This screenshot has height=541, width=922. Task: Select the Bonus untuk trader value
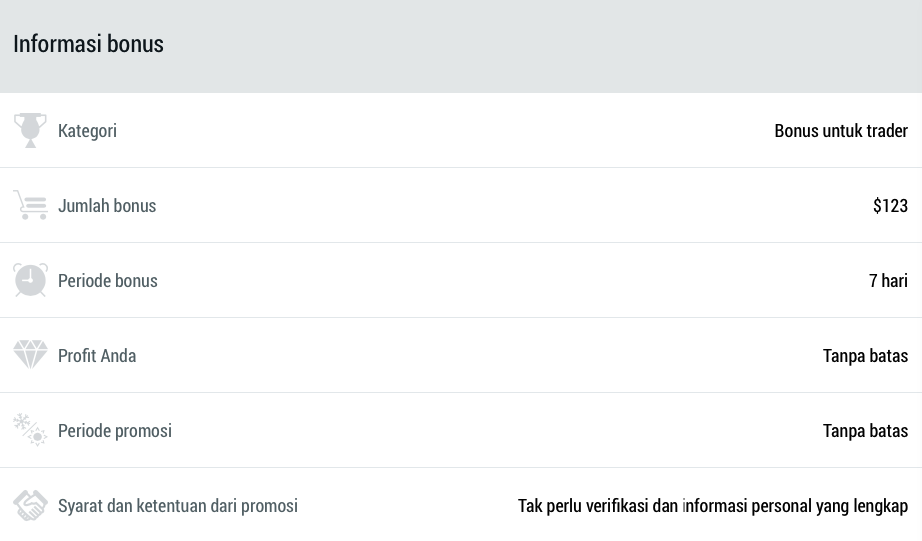pyautogui.click(x=841, y=131)
